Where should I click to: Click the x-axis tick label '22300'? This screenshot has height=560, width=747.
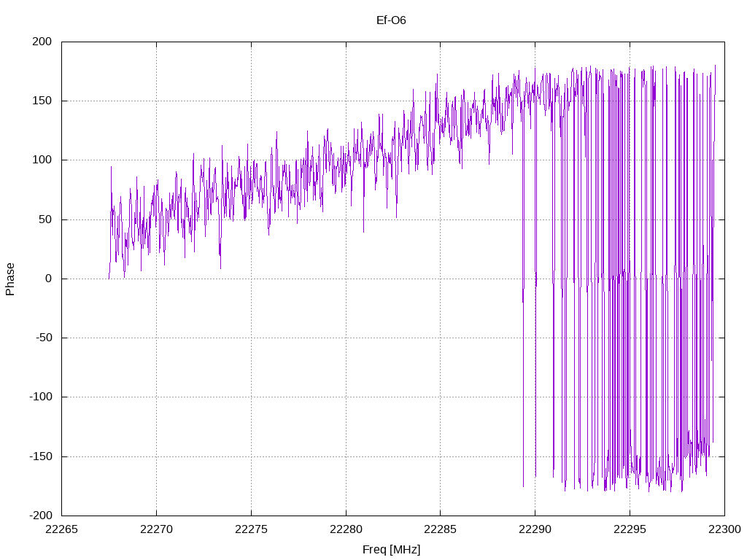(724, 529)
